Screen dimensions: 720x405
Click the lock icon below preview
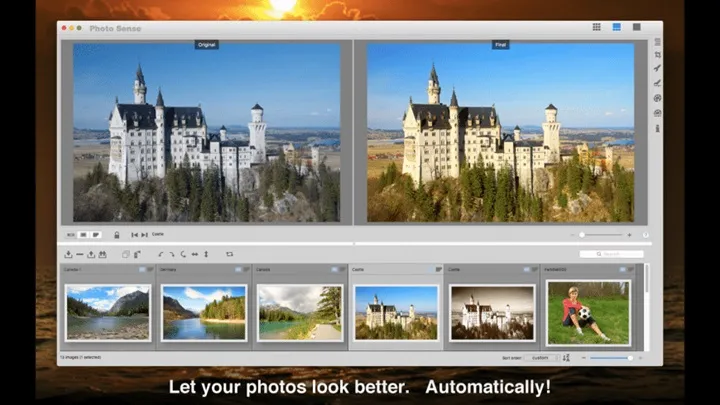[x=117, y=234]
